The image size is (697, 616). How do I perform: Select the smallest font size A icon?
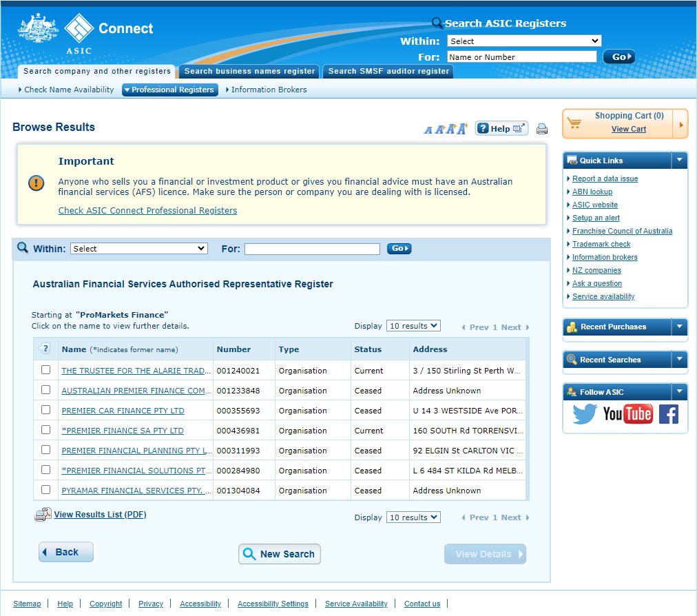point(428,130)
